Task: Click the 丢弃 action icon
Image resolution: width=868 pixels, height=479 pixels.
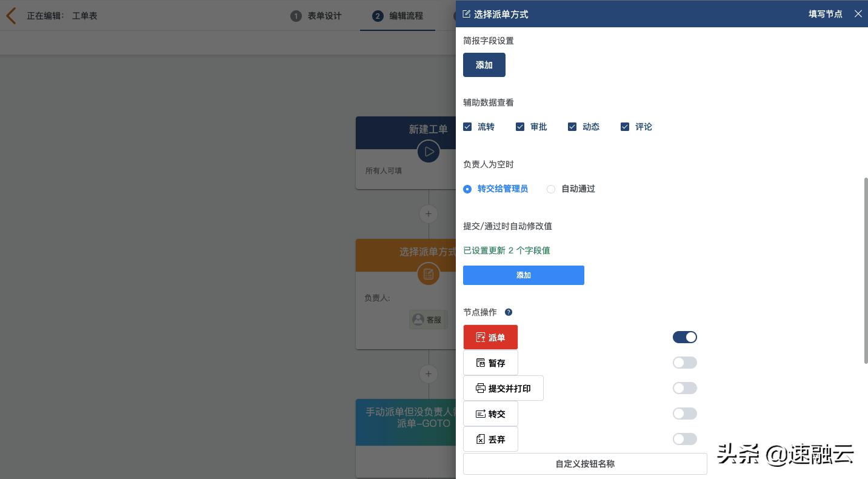Action: click(x=481, y=439)
